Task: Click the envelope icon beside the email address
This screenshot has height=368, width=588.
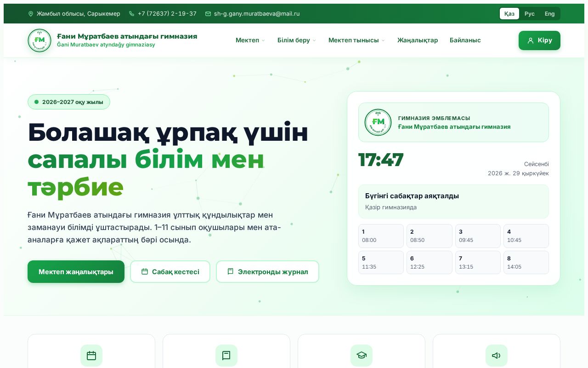Action: (x=208, y=14)
